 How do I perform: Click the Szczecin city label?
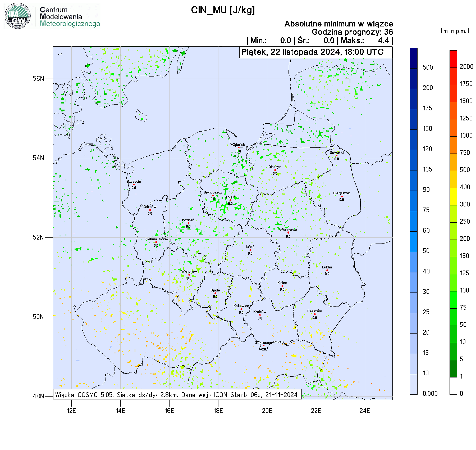pyautogui.click(x=134, y=181)
